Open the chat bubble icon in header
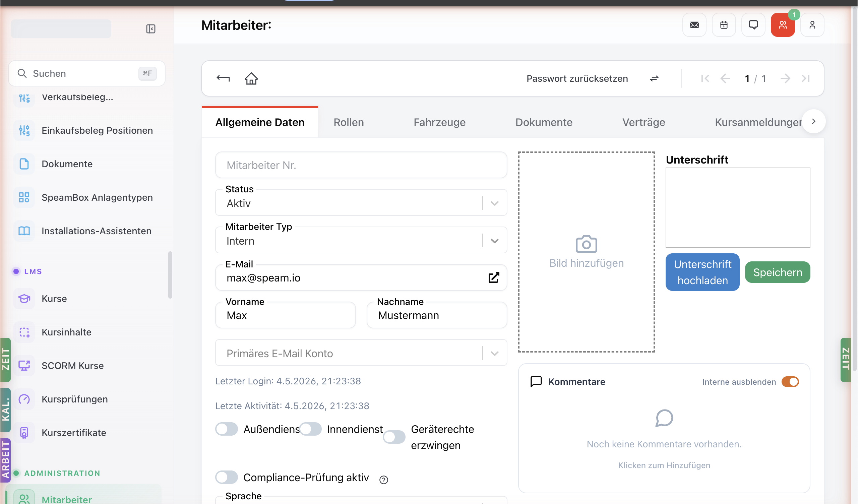This screenshot has width=858, height=504. click(x=753, y=25)
